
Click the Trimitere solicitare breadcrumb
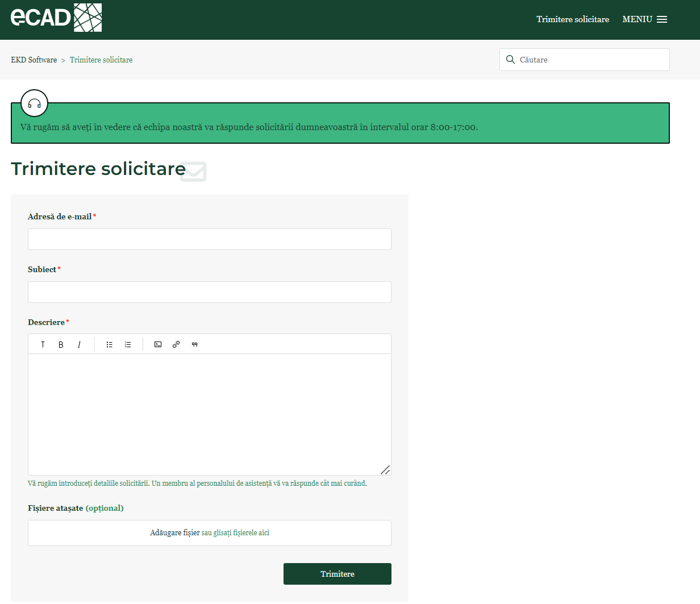[x=101, y=60]
